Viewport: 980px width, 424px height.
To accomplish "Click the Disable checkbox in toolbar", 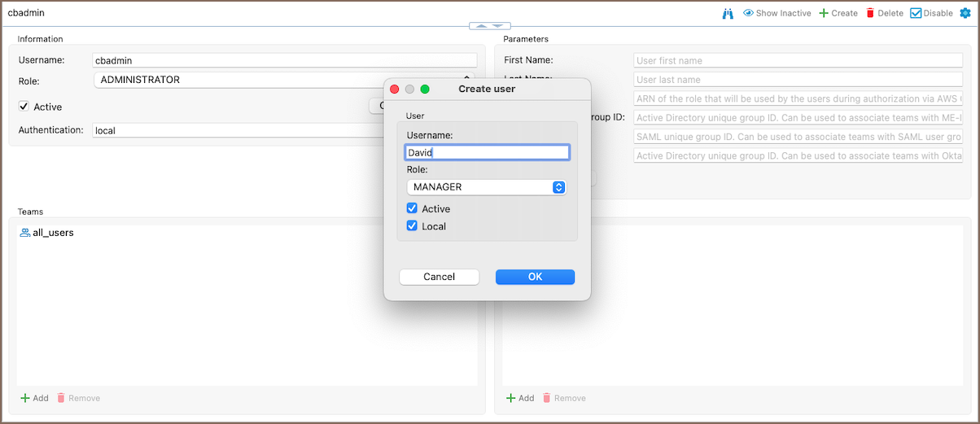I will [x=916, y=13].
